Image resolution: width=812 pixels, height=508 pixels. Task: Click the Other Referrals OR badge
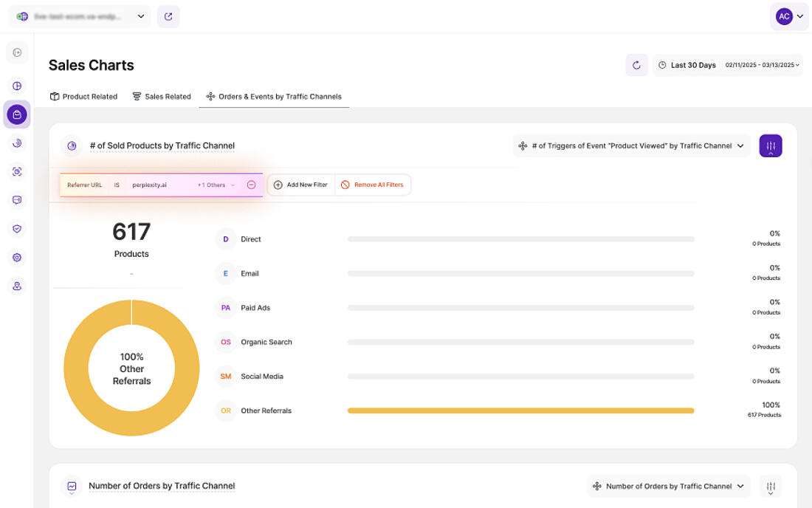tap(226, 411)
